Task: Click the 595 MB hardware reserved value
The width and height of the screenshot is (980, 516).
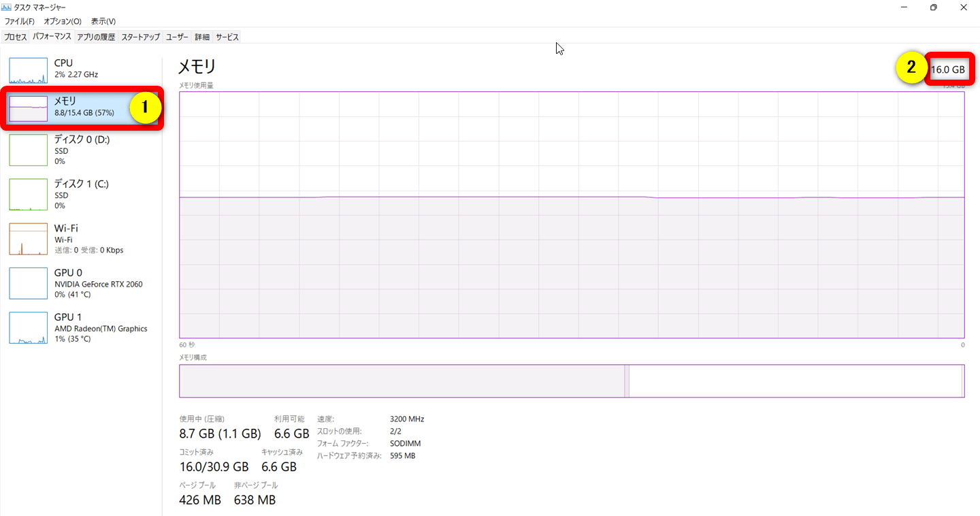Action: 403,456
